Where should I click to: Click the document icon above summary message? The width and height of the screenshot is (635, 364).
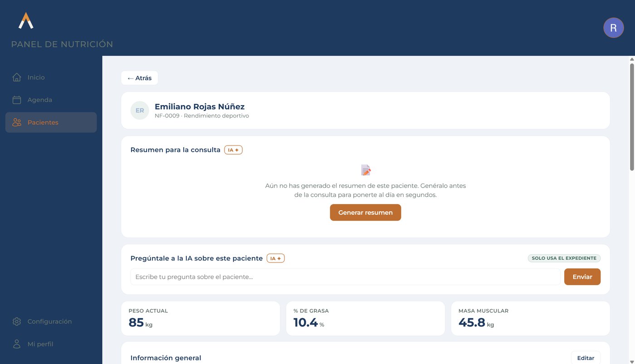coord(366,170)
